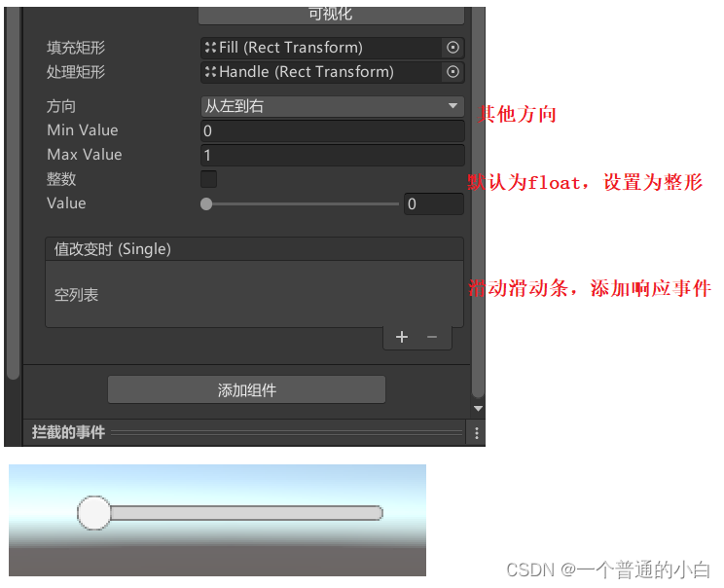
Task: Toggle the 整数 whole numbers checkbox
Action: [208, 179]
